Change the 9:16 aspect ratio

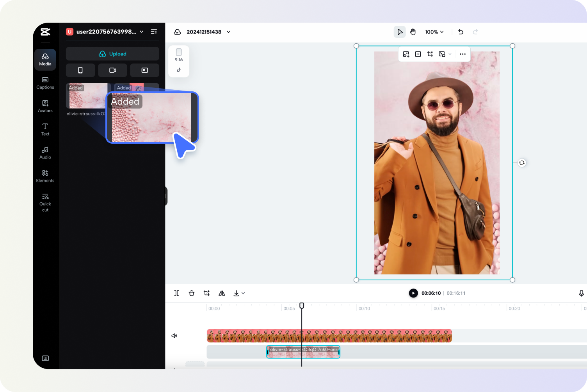[179, 55]
